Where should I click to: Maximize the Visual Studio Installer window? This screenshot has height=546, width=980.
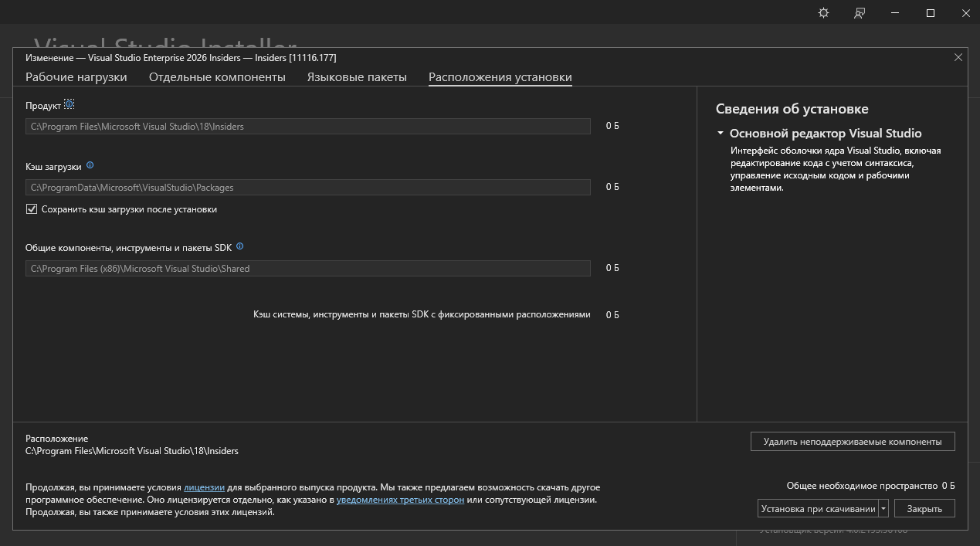click(x=931, y=13)
